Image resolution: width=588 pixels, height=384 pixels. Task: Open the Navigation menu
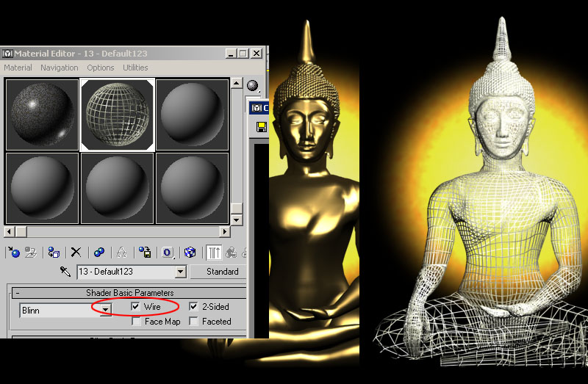click(60, 68)
